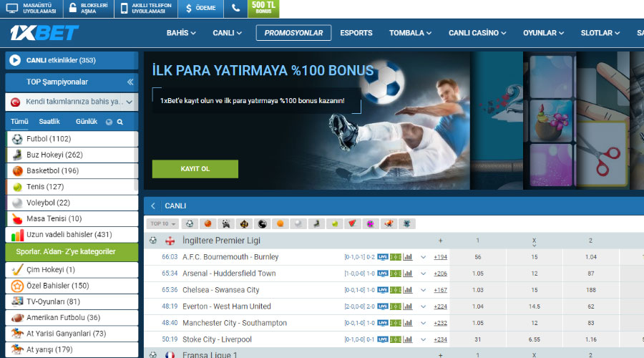Click the back arrow beside CANLI header
Viewport: 644px width, 358px height.
(153, 205)
